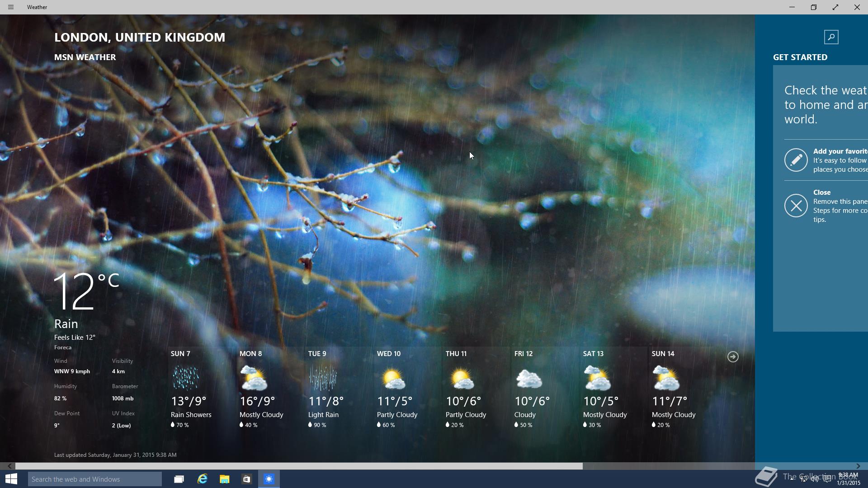
Task: Click the FRI 12 day label
Action: [524, 353]
